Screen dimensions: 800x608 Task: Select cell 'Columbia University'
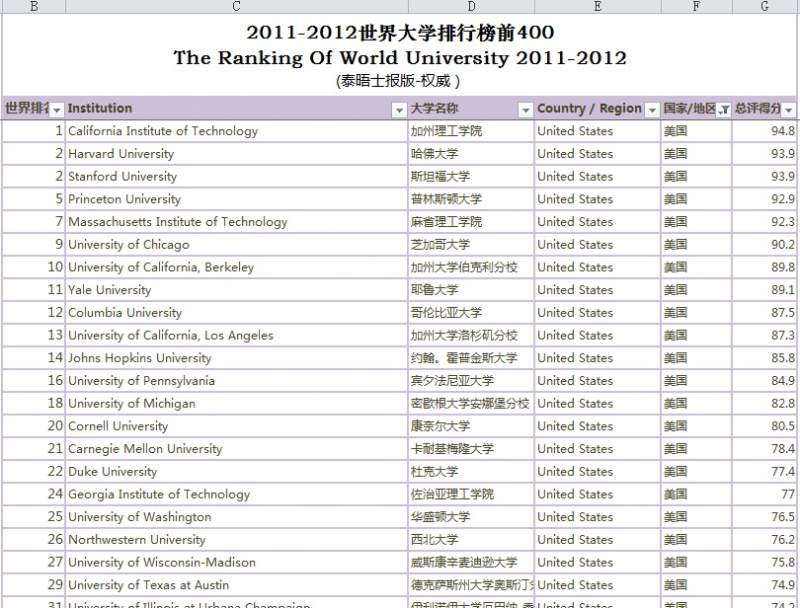point(237,313)
